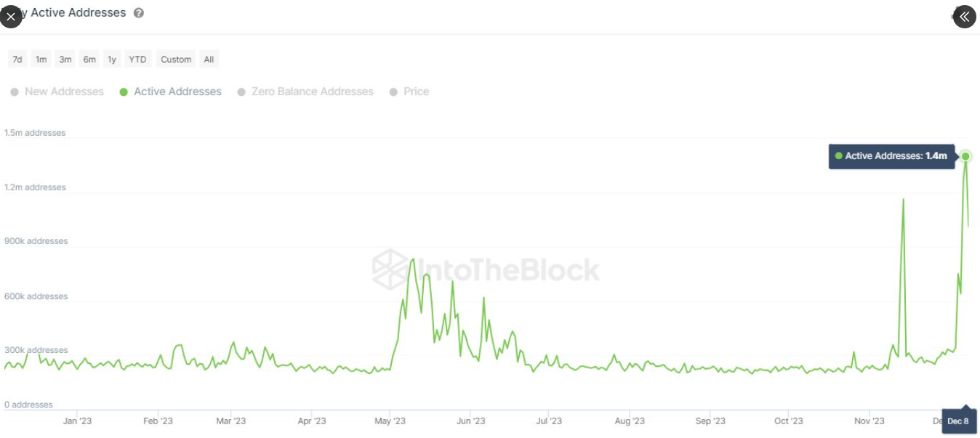Select the 7d time range
The height and width of the screenshot is (438, 980).
pyautogui.click(x=17, y=60)
